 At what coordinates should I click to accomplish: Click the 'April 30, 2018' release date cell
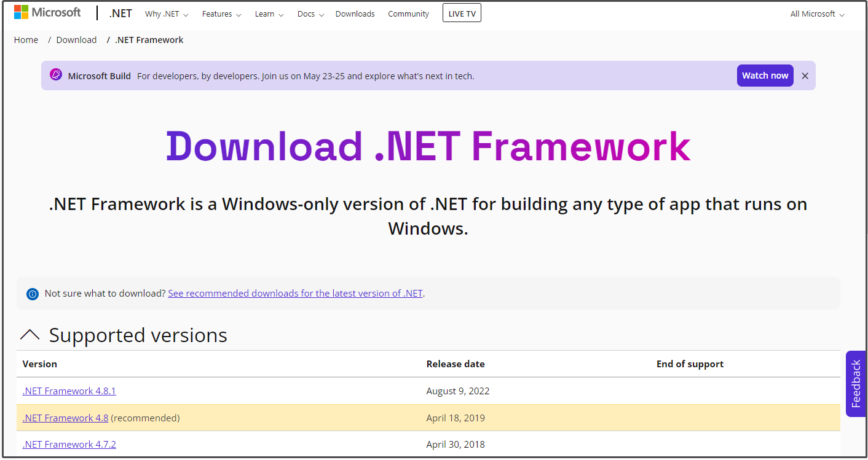tap(456, 445)
